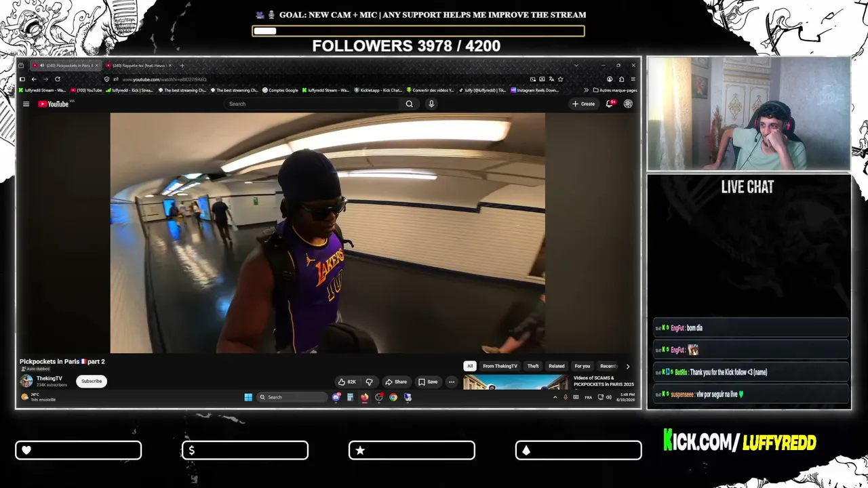Open the Autres marque-pages bookmarks folder
The image size is (868, 488).
click(x=615, y=90)
